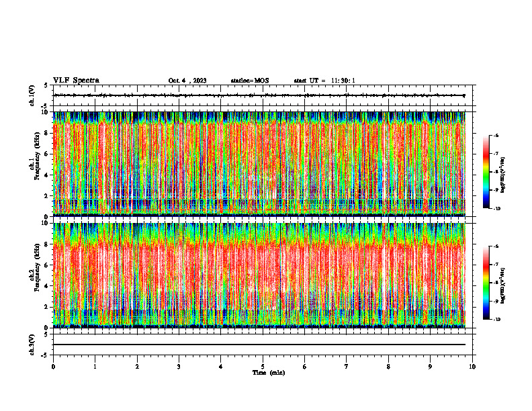Click inside the ch.2 spectrogram panel
The height and width of the screenshot is (411, 532).
click(x=259, y=275)
